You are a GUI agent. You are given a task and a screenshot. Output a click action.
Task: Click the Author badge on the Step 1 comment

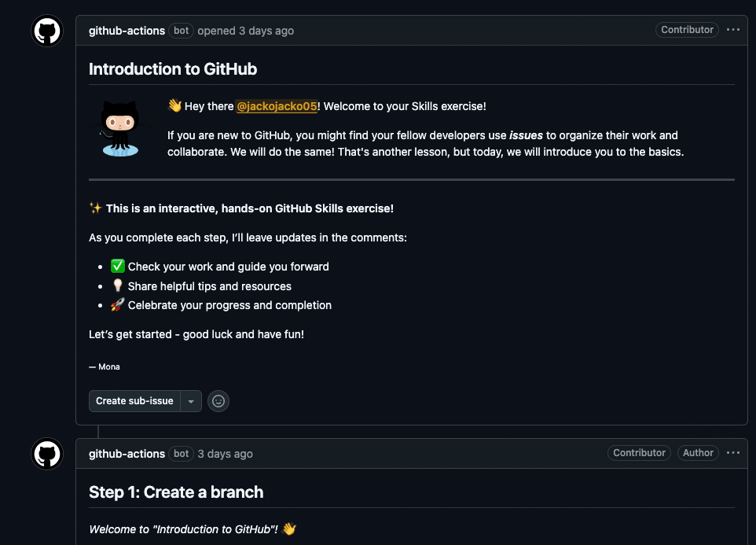pos(698,452)
